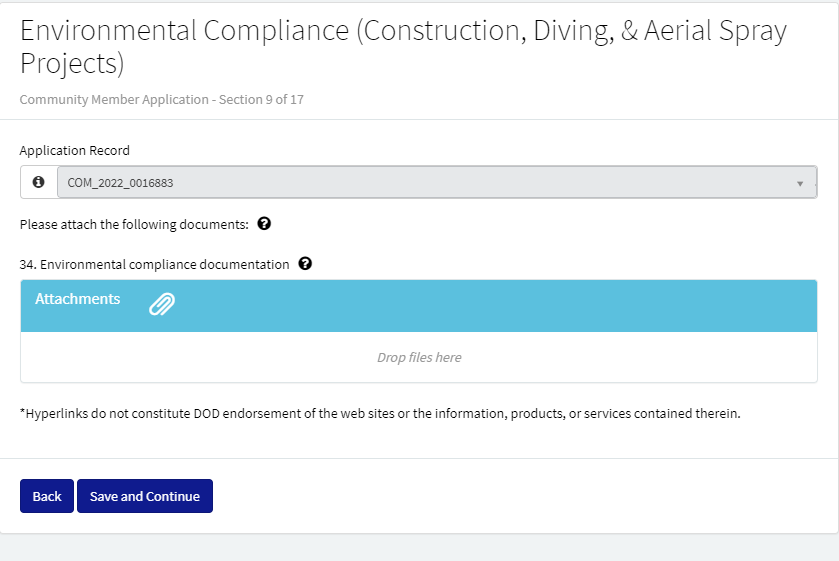Image resolution: width=839 pixels, height=561 pixels.
Task: Click the info icon beside Application Record
Action: tap(38, 183)
